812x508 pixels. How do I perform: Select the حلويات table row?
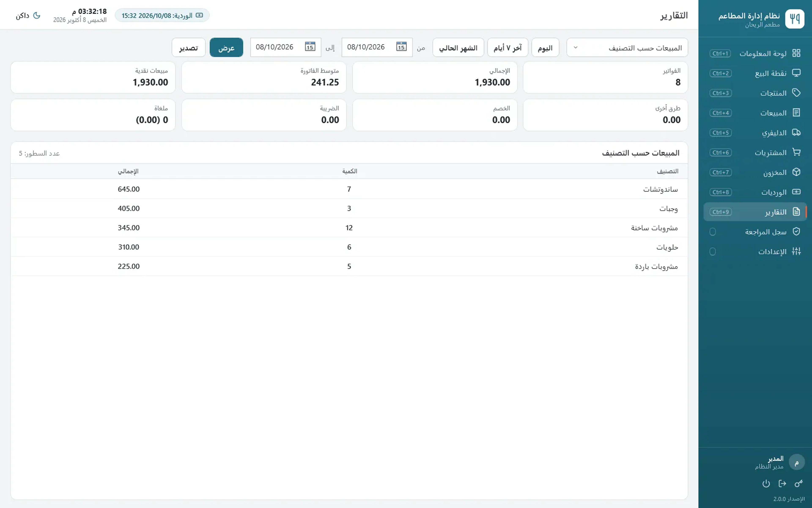pyautogui.click(x=349, y=247)
